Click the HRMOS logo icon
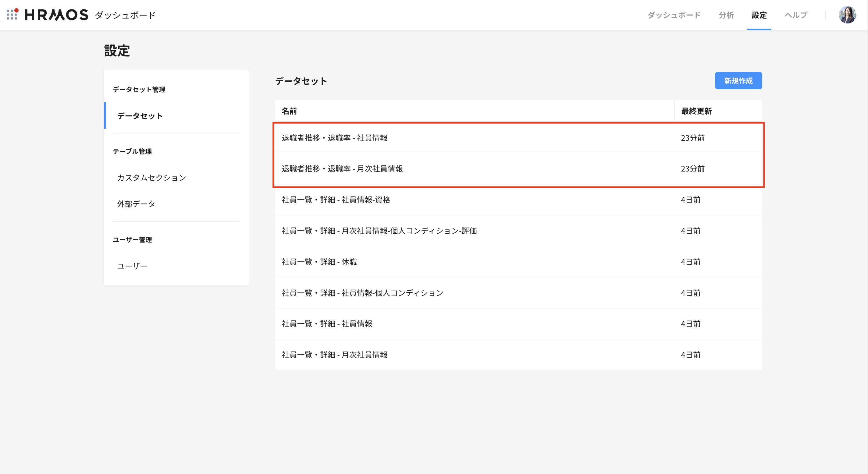The width and height of the screenshot is (868, 474). [x=55, y=15]
